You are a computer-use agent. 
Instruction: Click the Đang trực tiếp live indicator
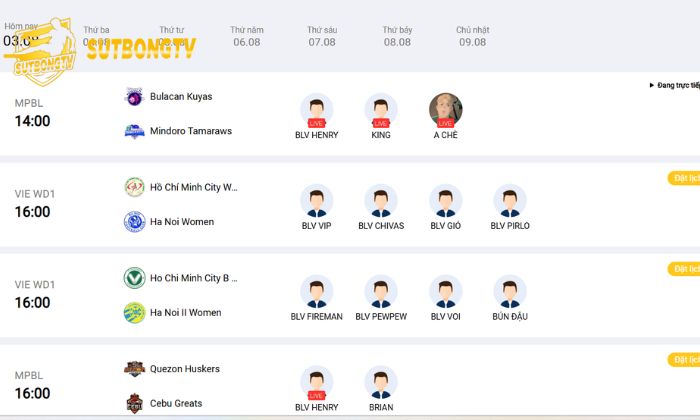tap(675, 85)
